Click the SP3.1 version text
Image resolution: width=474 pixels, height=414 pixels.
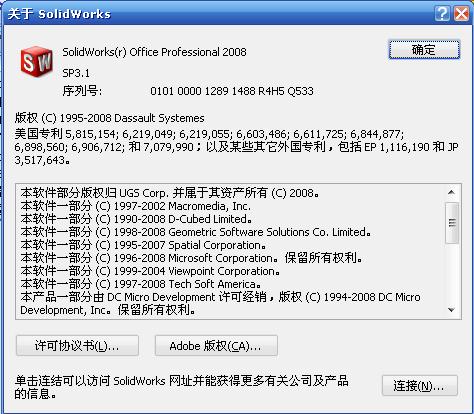76,73
